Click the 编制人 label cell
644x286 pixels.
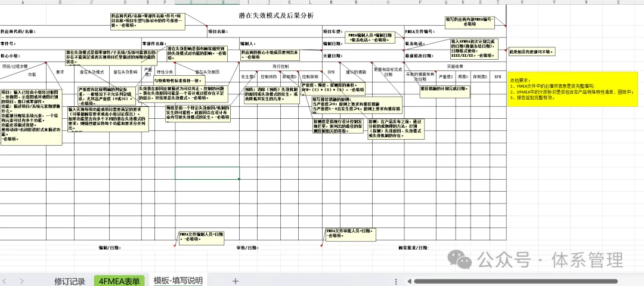(249, 43)
